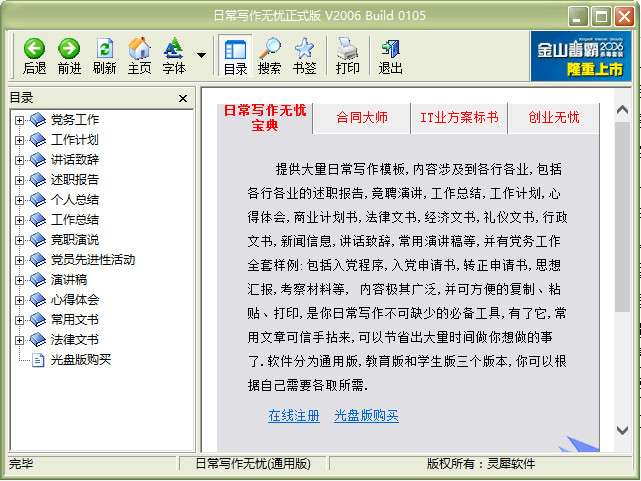The width and height of the screenshot is (641, 481).
Task: Click 退出 exit icon
Action: pyautogui.click(x=390, y=49)
